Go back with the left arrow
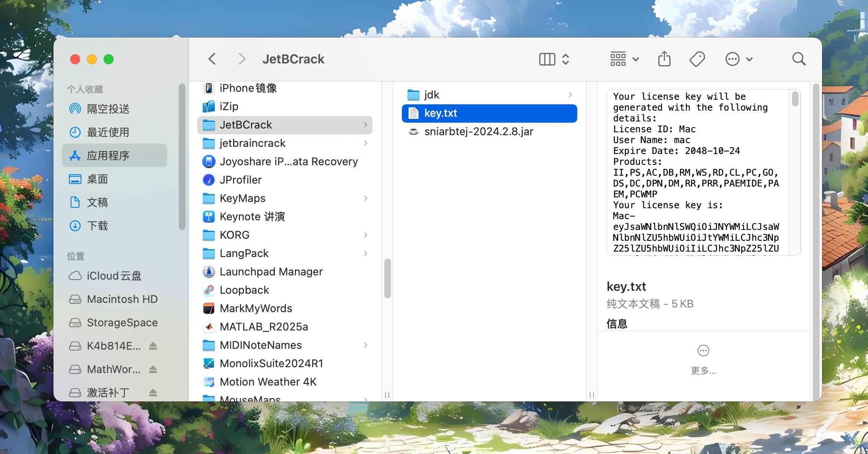This screenshot has height=454, width=868. 212,59
